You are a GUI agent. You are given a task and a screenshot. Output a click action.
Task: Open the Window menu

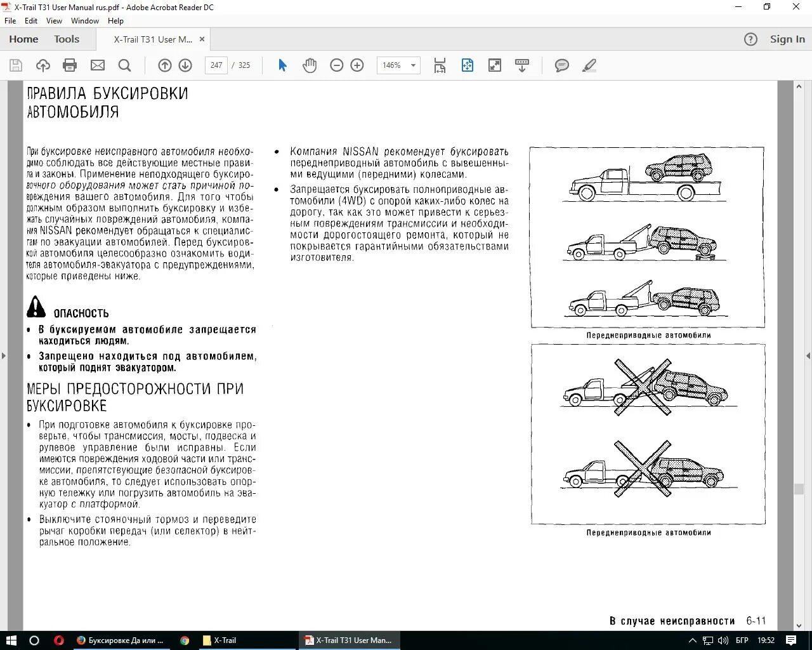point(84,21)
